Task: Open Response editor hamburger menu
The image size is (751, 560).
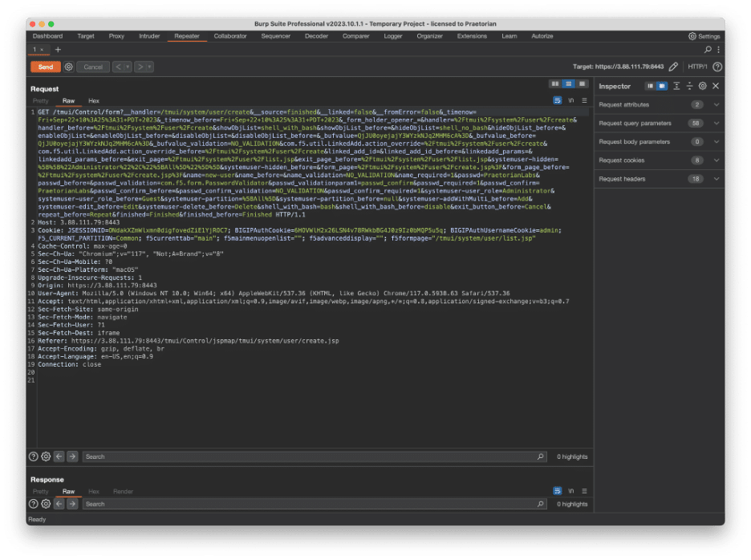Action: coord(584,491)
